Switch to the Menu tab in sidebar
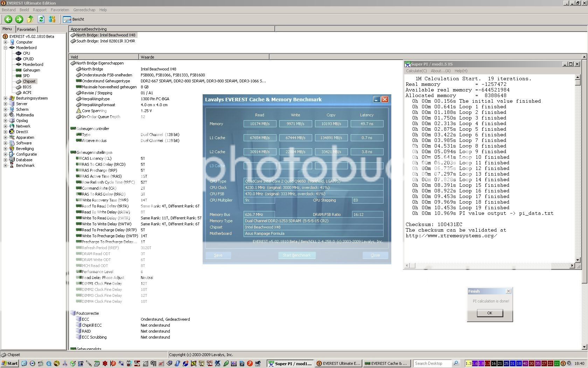Viewport: 588px width, 368px height. (x=7, y=29)
